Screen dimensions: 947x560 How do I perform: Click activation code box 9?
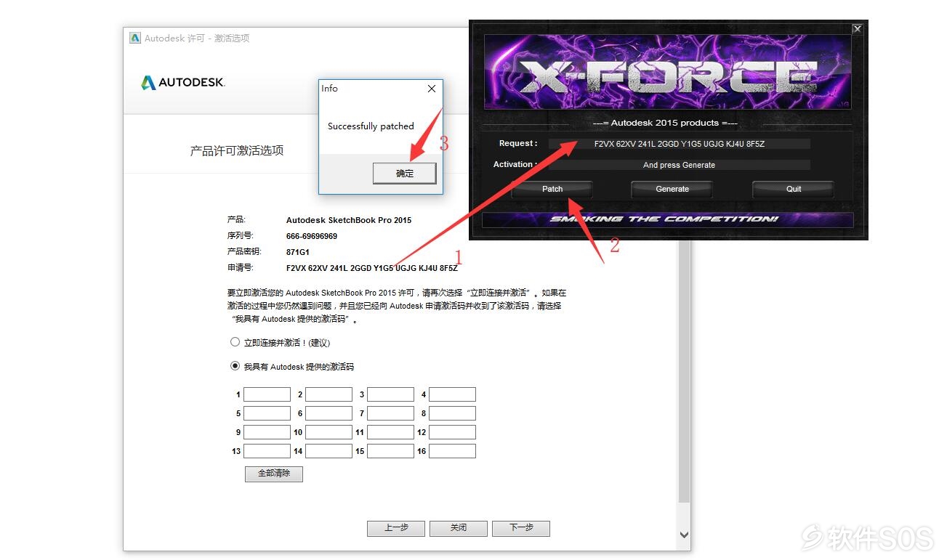point(267,432)
